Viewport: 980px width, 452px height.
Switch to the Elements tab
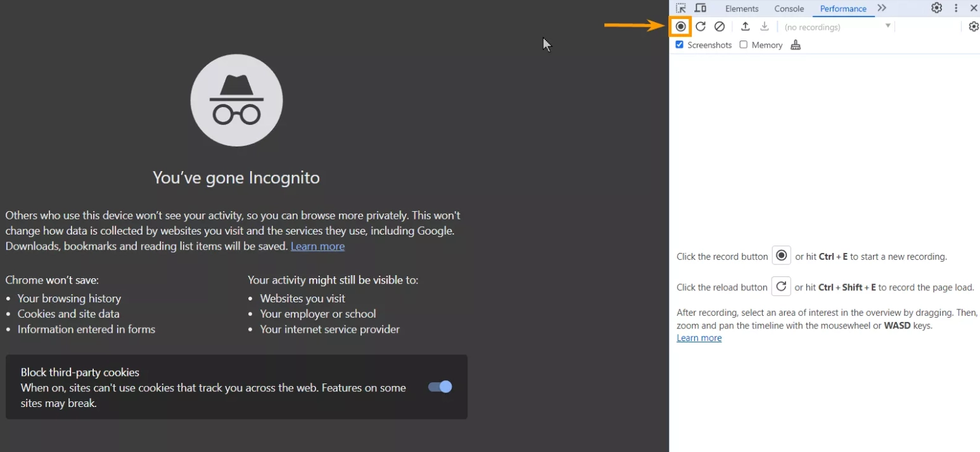[742, 9]
